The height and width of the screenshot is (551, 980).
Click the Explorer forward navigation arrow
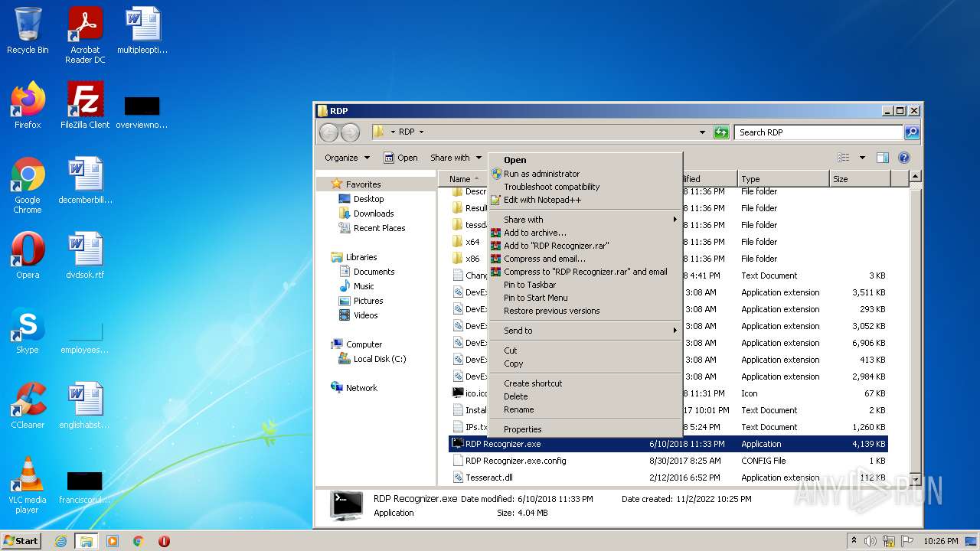350,132
